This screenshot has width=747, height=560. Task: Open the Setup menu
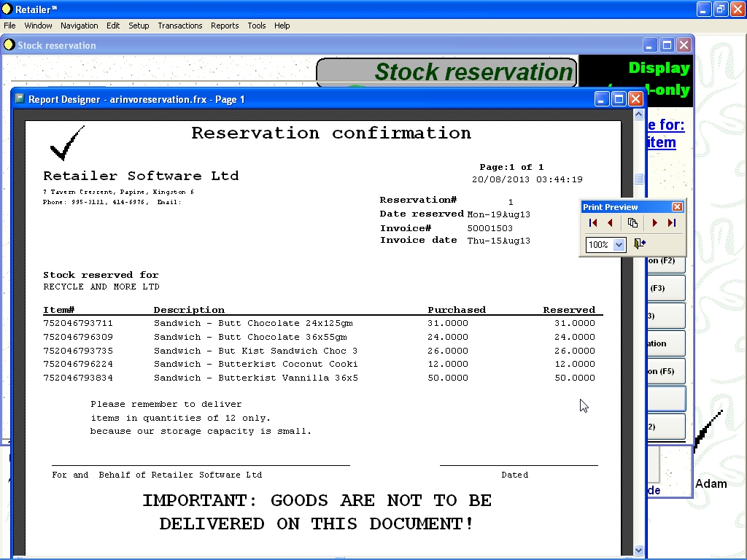(x=139, y=26)
